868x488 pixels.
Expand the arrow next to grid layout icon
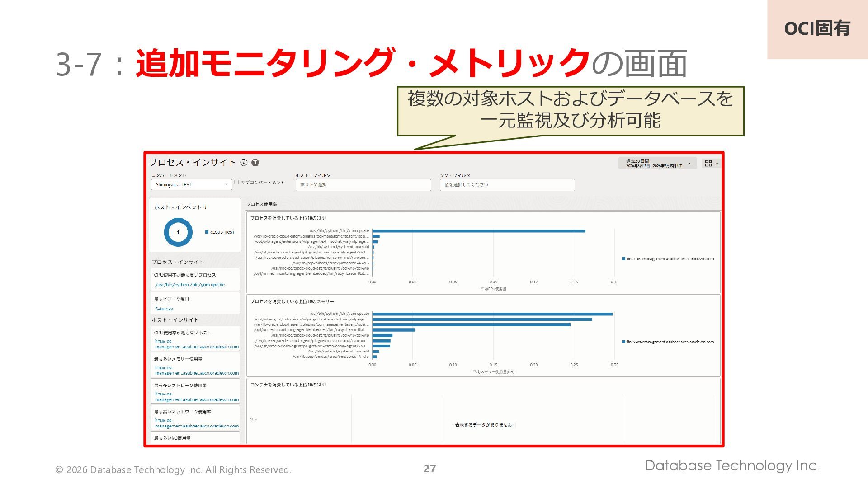coord(717,164)
